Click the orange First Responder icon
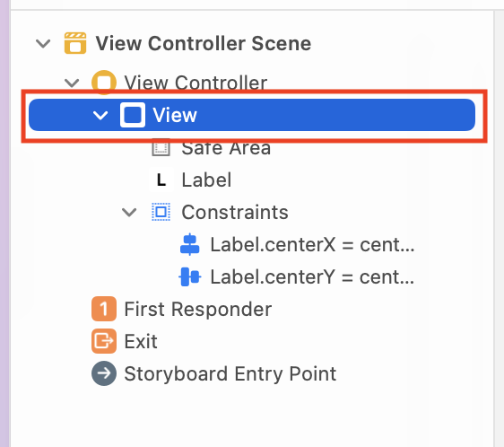 click(104, 309)
